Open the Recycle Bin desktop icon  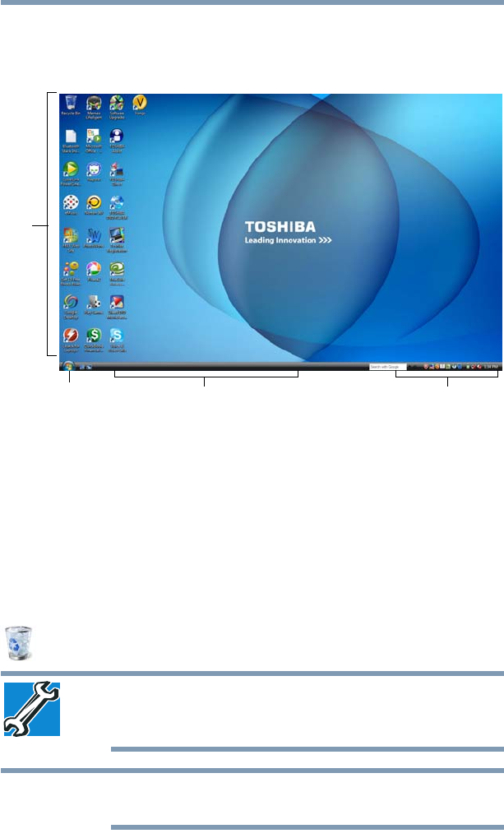click(71, 105)
